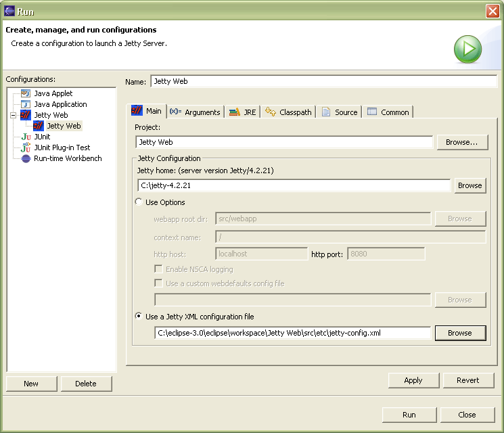This screenshot has width=504, height=433.
Task: Click the Name text field
Action: coord(323,81)
